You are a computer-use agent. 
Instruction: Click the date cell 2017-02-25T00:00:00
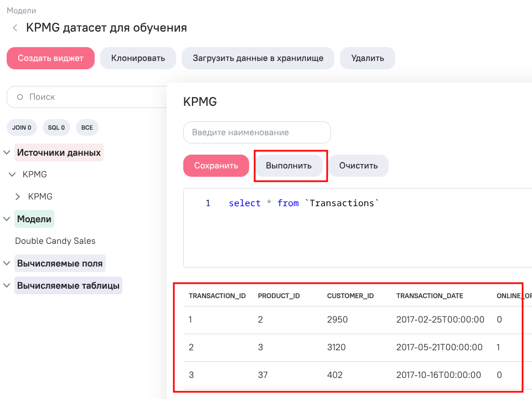tap(441, 320)
